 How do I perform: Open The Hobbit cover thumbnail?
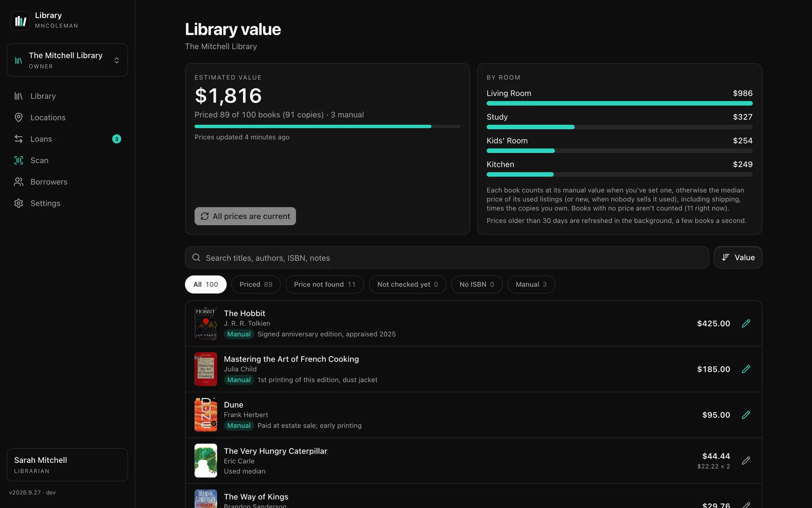click(206, 323)
